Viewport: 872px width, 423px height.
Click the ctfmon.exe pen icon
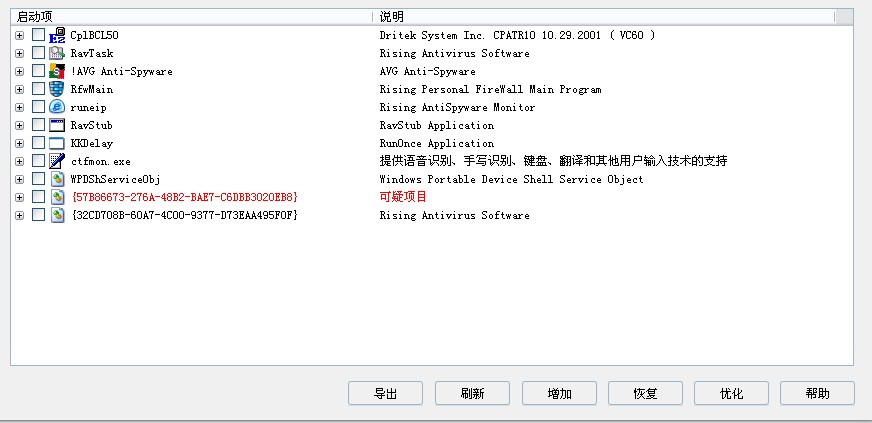(57, 161)
